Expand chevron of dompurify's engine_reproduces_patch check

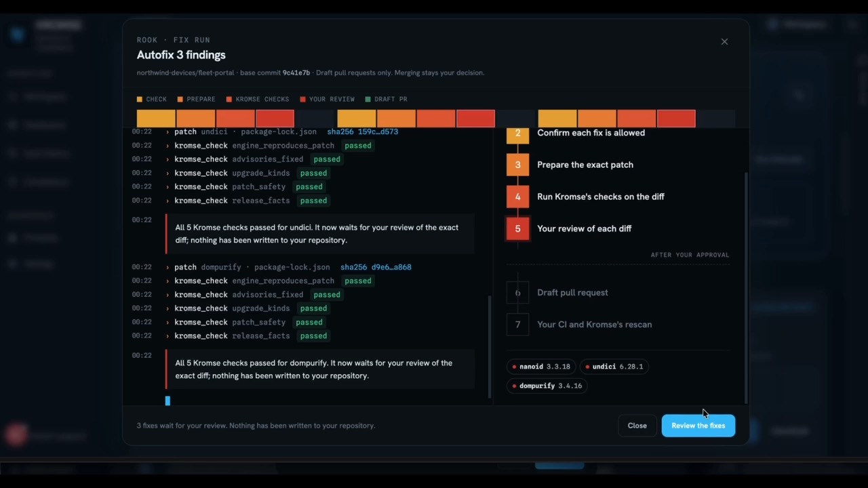point(167,281)
